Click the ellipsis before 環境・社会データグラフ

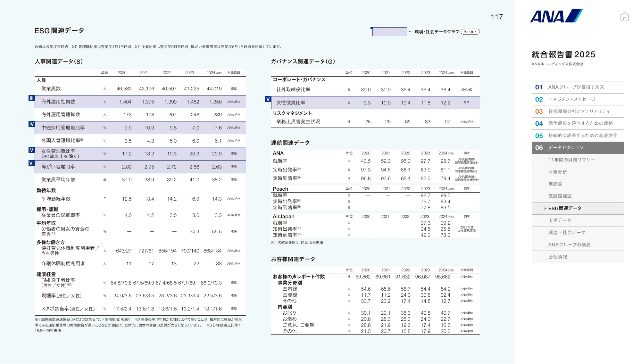click(411, 32)
